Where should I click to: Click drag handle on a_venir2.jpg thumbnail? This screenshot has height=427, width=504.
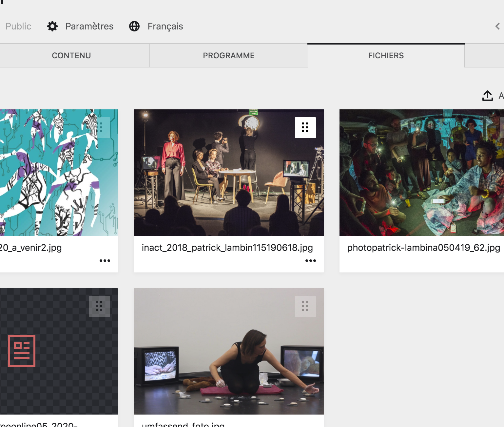pyautogui.click(x=100, y=127)
